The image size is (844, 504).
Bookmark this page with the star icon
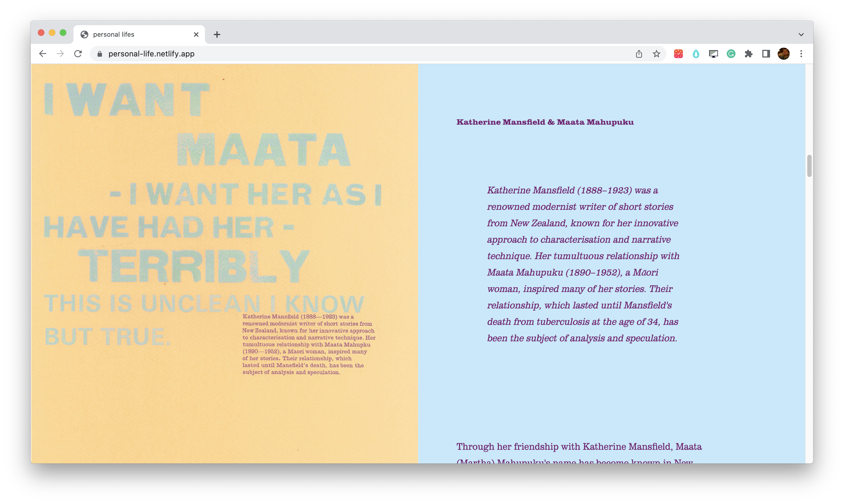(x=657, y=54)
